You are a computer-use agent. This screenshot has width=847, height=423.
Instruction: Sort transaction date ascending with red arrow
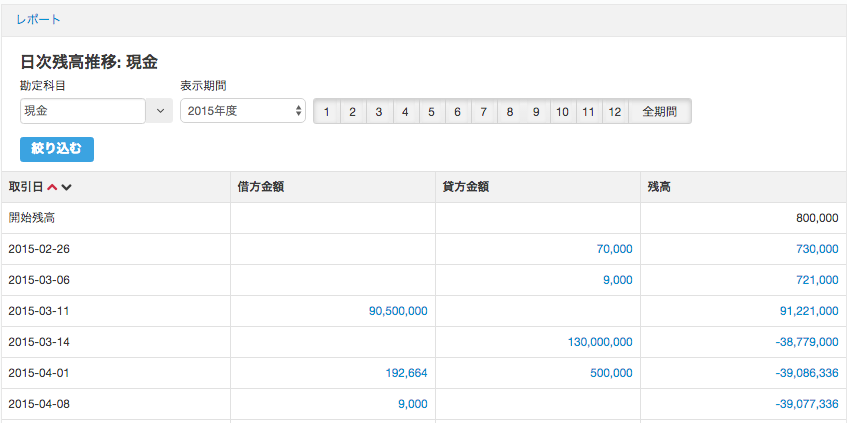pos(52,187)
